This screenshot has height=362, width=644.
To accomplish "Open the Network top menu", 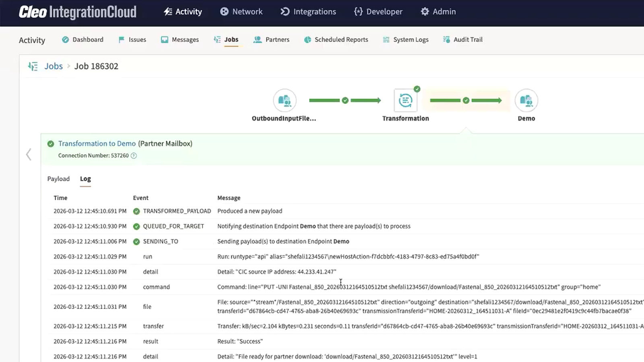I will tap(241, 12).
